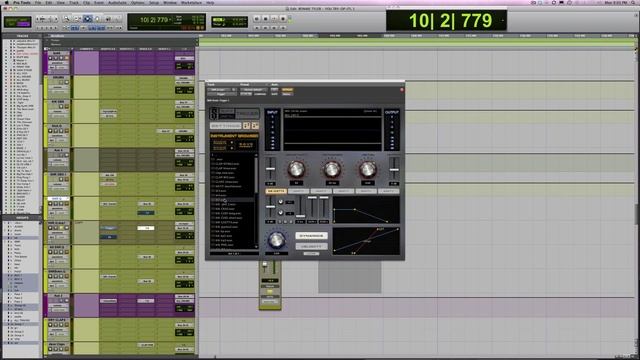Click the Record transport button
This screenshot has width=640, height=360.
click(x=282, y=19)
